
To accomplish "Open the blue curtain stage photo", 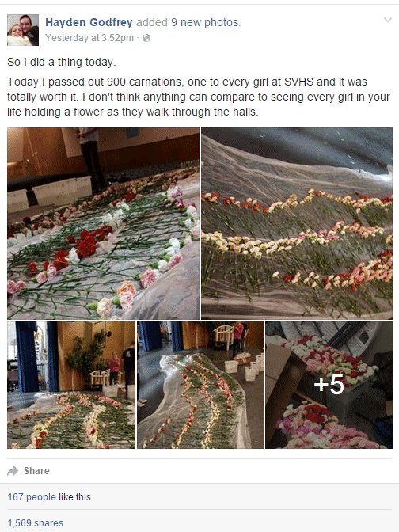I will [71, 385].
